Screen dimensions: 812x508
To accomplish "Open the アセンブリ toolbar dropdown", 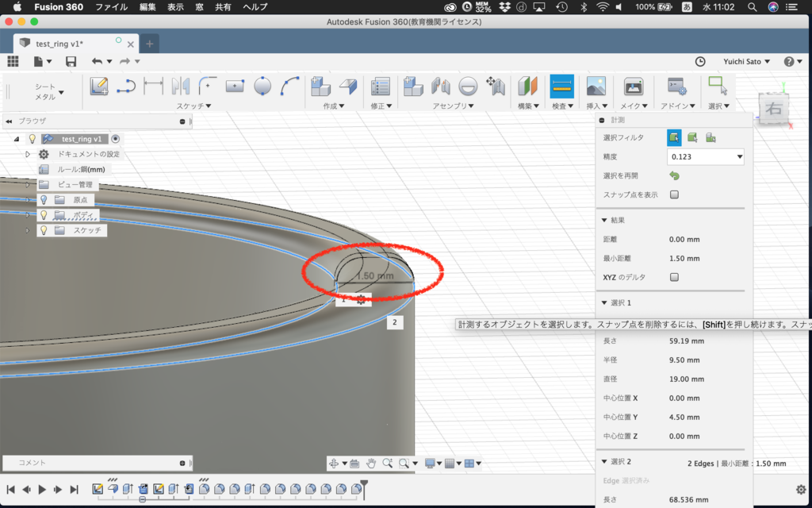I will [453, 106].
